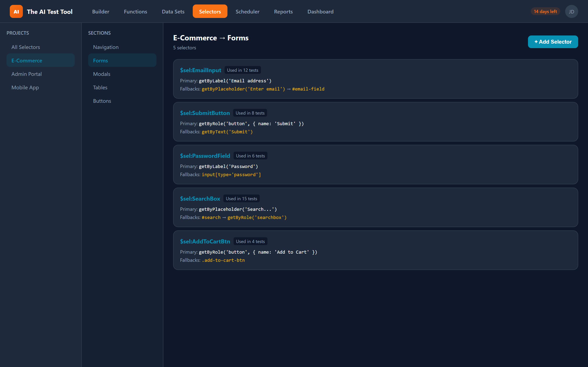View the Reports tab
The width and height of the screenshot is (588, 367).
[x=283, y=11]
